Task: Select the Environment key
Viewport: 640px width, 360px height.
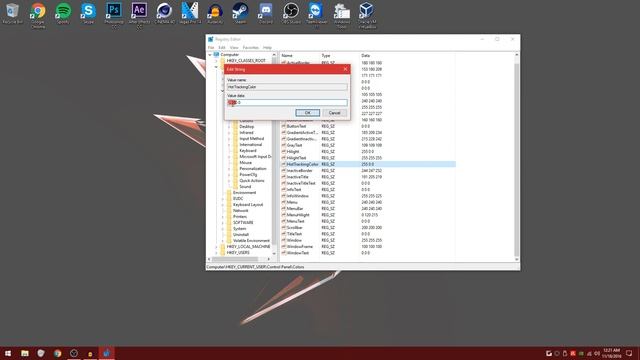Action: (244, 193)
